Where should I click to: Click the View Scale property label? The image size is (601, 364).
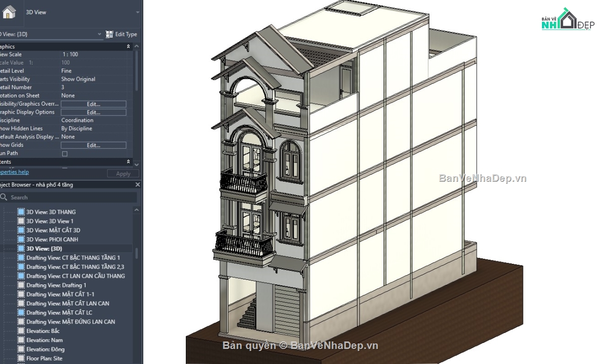click(x=11, y=54)
